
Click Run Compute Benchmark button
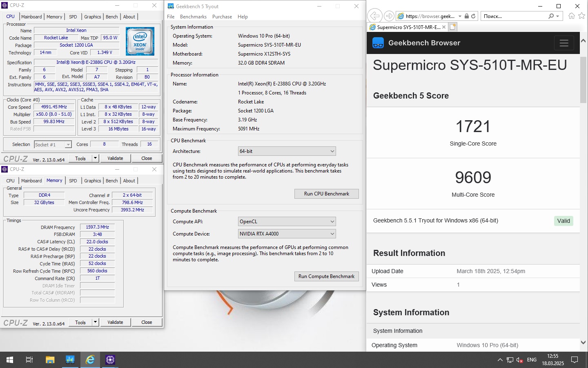coord(327,276)
